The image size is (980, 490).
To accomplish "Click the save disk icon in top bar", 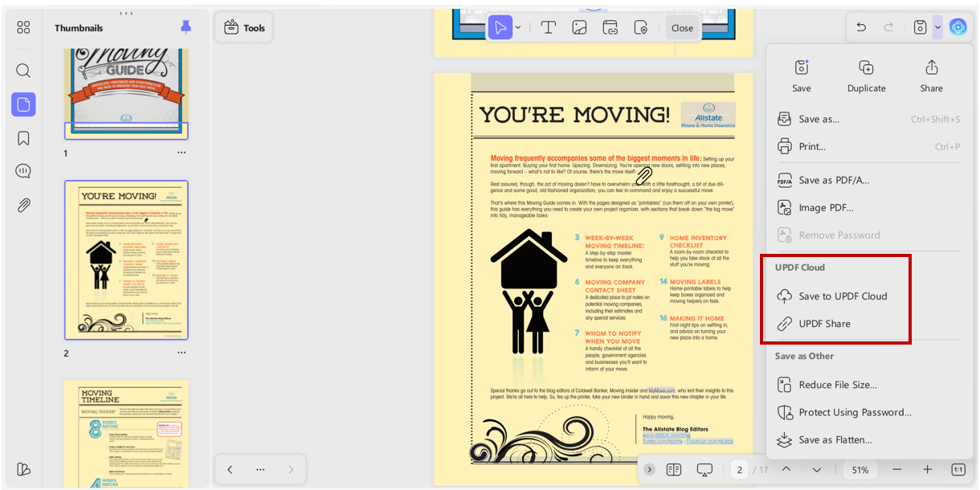I will coord(921,27).
